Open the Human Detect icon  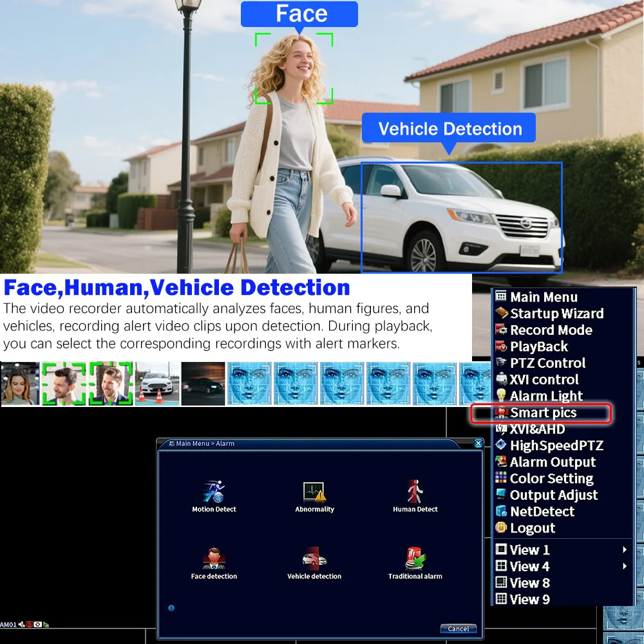[415, 491]
